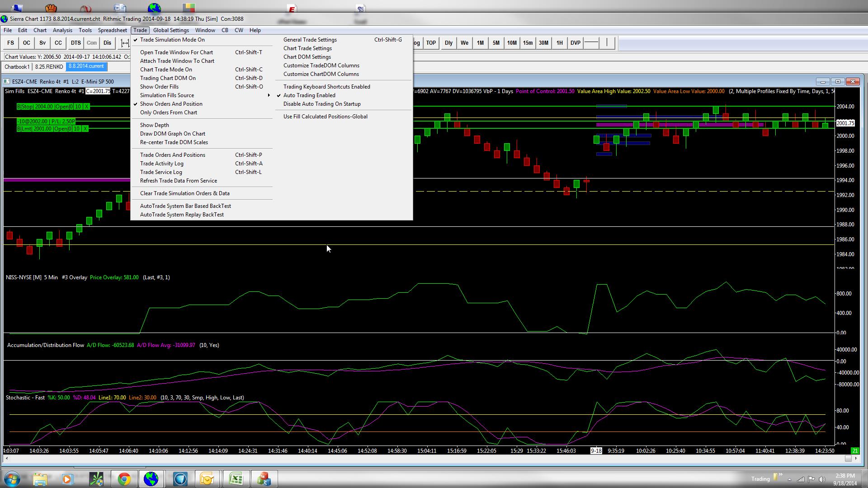Select the 5M timeframe button

(496, 43)
